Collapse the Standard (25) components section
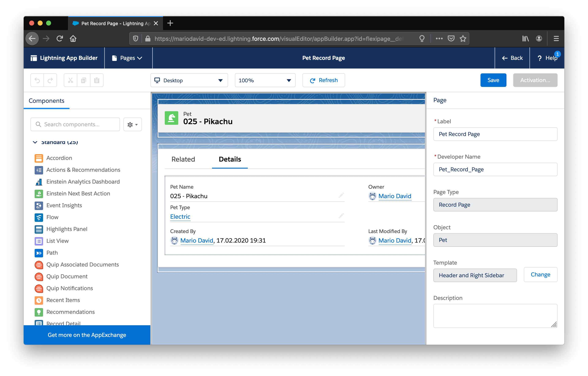The image size is (588, 376). [x=35, y=142]
